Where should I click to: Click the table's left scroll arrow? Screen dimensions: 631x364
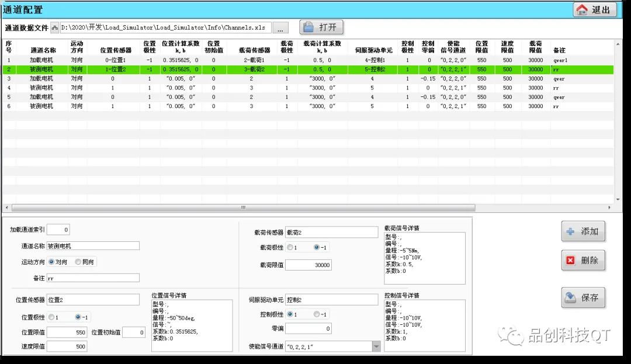pyautogui.click(x=6, y=207)
